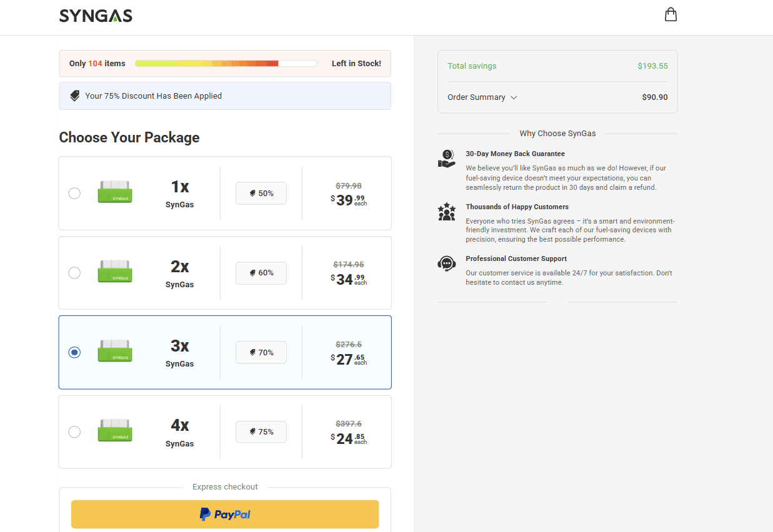
Task: Choose the 4x SynGas radio option
Action: (74, 432)
